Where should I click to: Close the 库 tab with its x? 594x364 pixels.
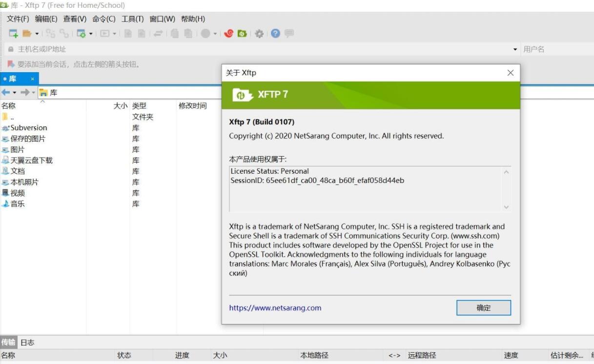coord(33,79)
